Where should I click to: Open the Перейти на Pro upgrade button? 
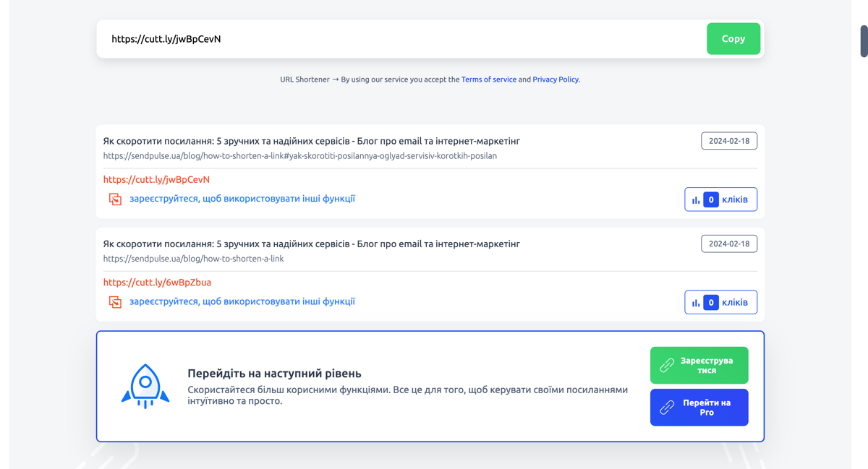coord(699,407)
